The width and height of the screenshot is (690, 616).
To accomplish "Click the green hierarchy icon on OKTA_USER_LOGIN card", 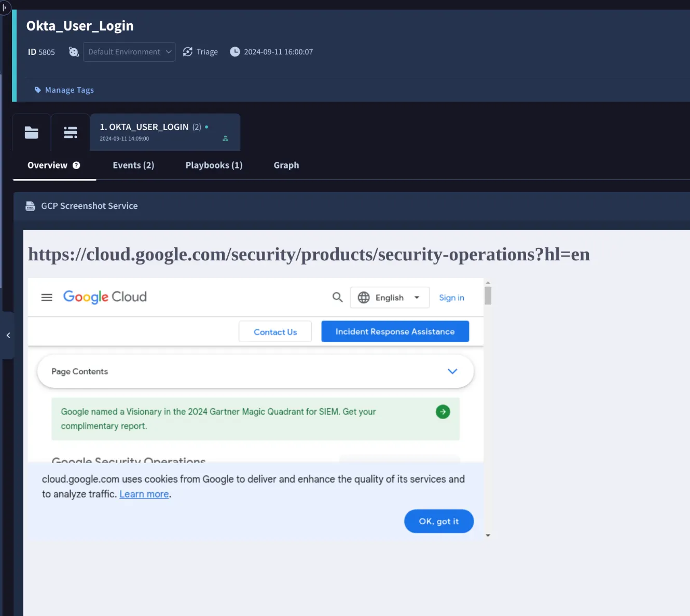I will pos(225,138).
